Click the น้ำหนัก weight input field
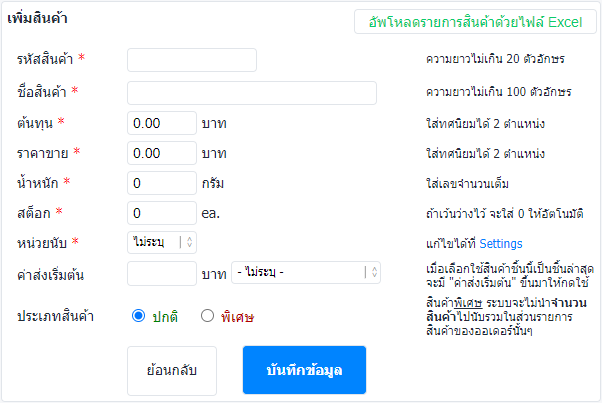Screen dimensions: 602x403 (x=162, y=183)
